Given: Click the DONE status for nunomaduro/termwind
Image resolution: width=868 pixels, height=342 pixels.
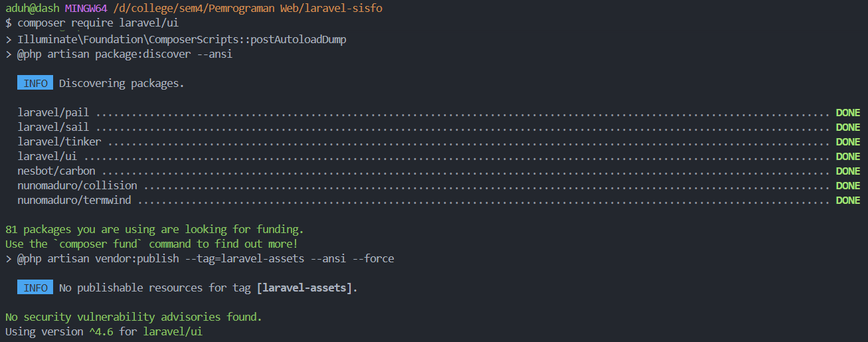Looking at the screenshot, I should tap(848, 200).
